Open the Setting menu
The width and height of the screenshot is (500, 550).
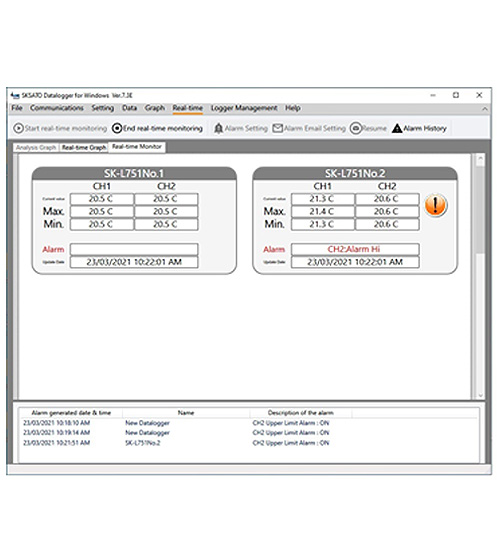coord(102,108)
